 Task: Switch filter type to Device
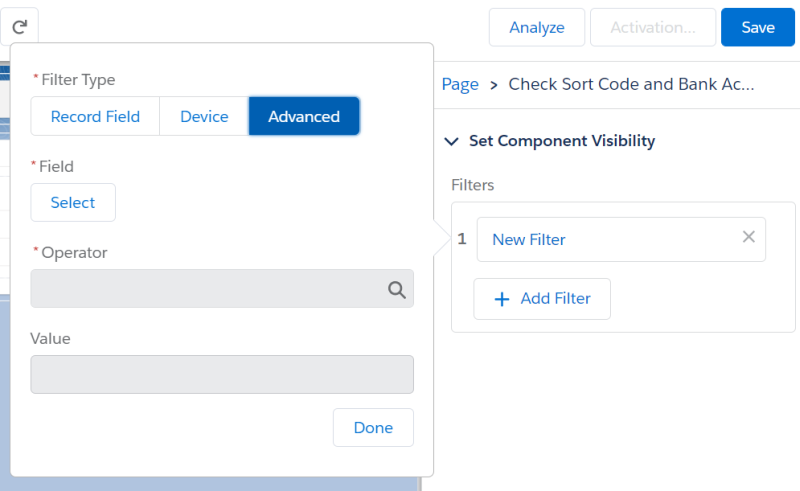[x=204, y=116]
